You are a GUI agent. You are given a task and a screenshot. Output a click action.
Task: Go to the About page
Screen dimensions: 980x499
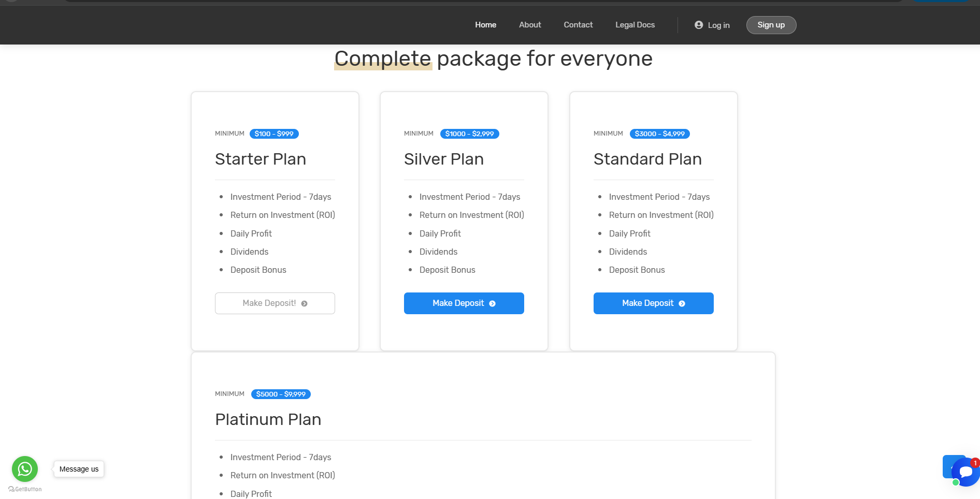530,25
